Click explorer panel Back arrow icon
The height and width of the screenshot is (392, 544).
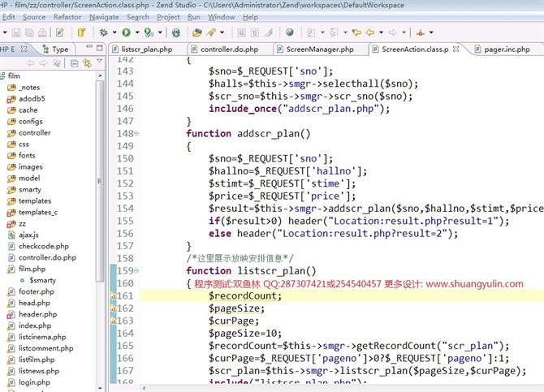pyautogui.click(x=30, y=63)
